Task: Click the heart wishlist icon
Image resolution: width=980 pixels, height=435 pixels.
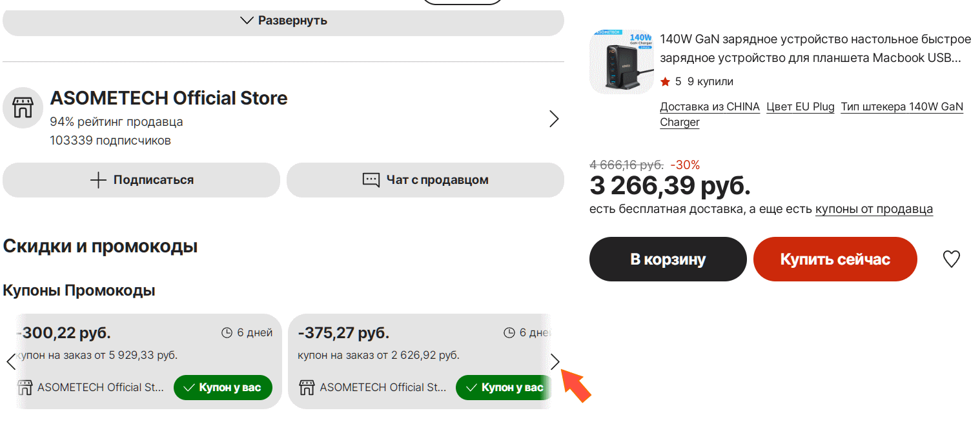Action: 952,259
